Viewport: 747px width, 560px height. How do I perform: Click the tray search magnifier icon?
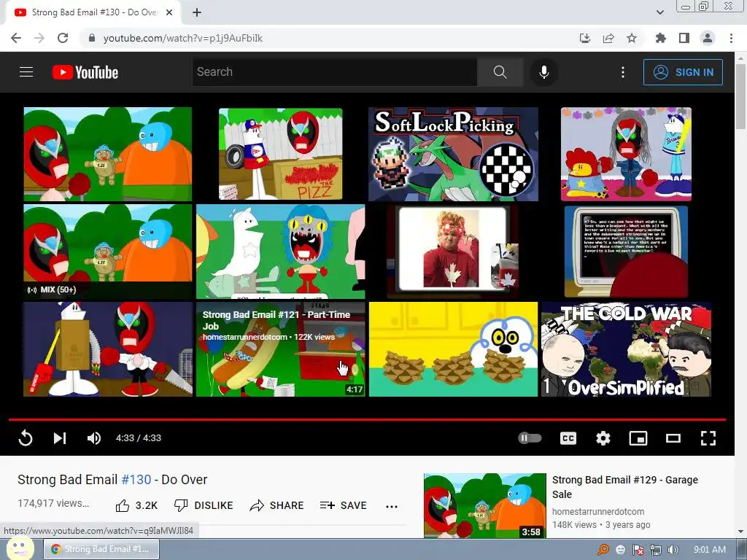(603, 550)
